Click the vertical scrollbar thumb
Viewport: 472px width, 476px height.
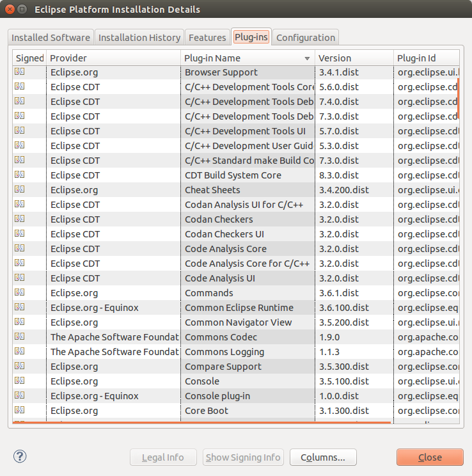click(x=458, y=99)
